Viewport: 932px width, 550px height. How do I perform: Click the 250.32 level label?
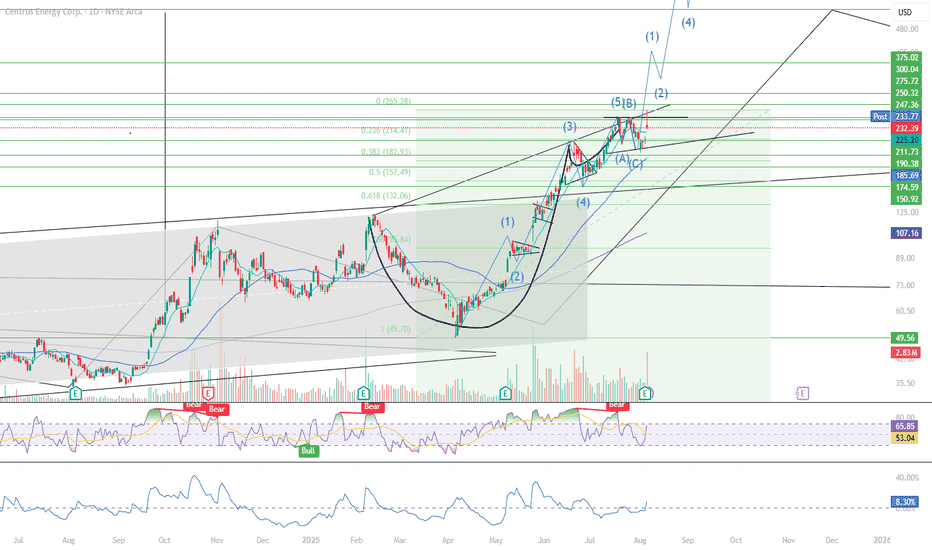906,93
